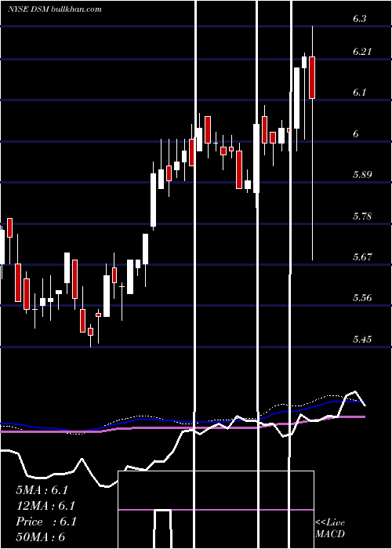Click the '<<Live MACD' label
This screenshot has height=549, width=392.
(330, 529)
